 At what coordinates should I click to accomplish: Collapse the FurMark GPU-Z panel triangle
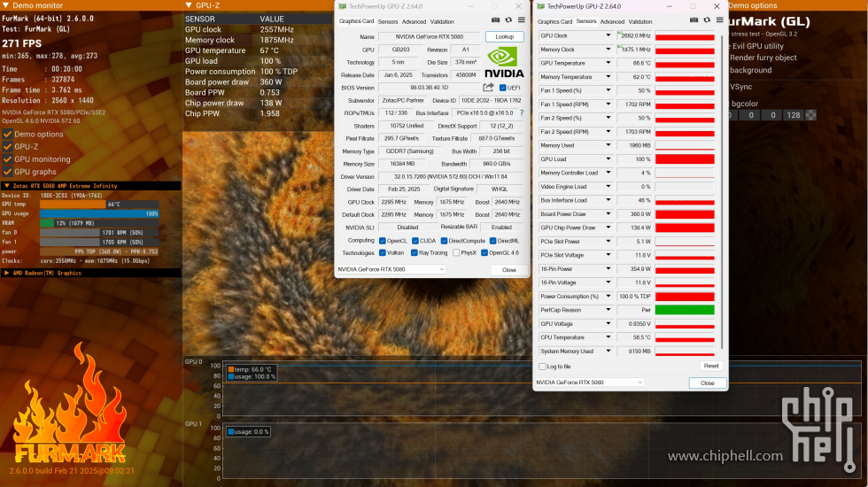188,5
